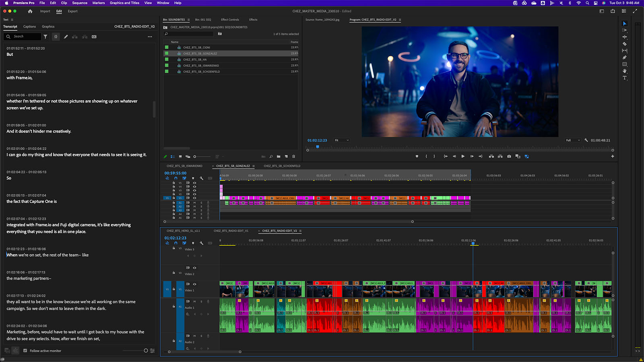Toggle Snap magnet in RADIO-EDIT_V2 timeline
Viewport: 644px width, 362px height.
pyautogui.click(x=175, y=243)
